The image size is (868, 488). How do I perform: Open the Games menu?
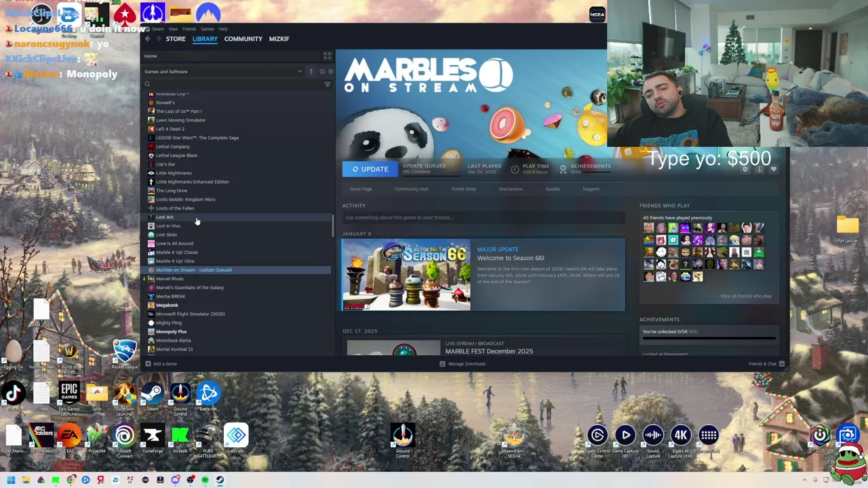click(x=208, y=29)
